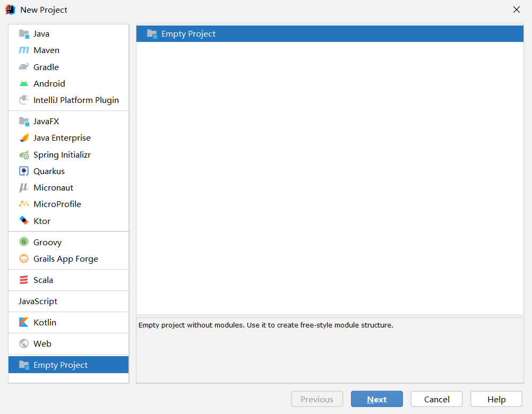Select Empty Project text in sidebar
532x414 pixels.
61,365
